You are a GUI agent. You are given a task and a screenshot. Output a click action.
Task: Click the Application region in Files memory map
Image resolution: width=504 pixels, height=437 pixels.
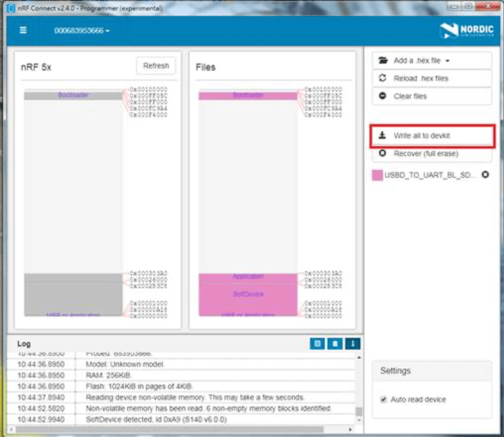(x=248, y=277)
